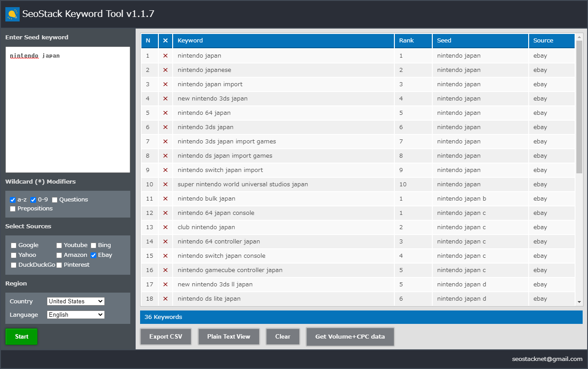588x369 pixels.
Task: Open the Language dropdown
Action: coord(75,315)
